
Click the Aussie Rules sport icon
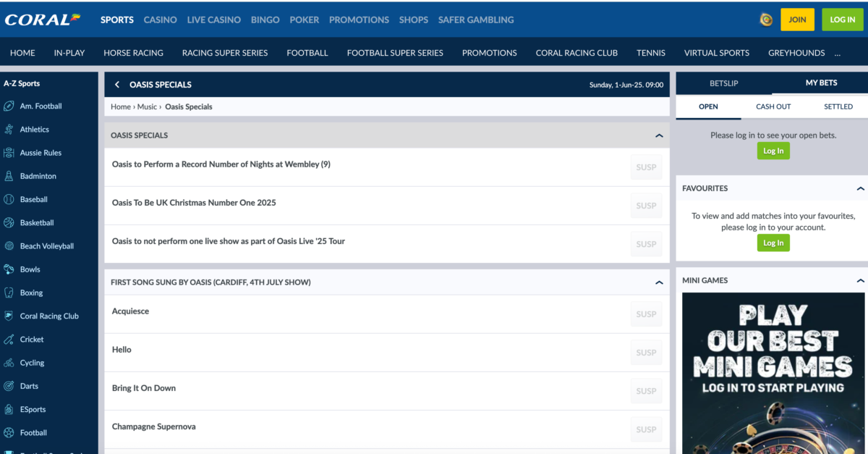tap(9, 153)
